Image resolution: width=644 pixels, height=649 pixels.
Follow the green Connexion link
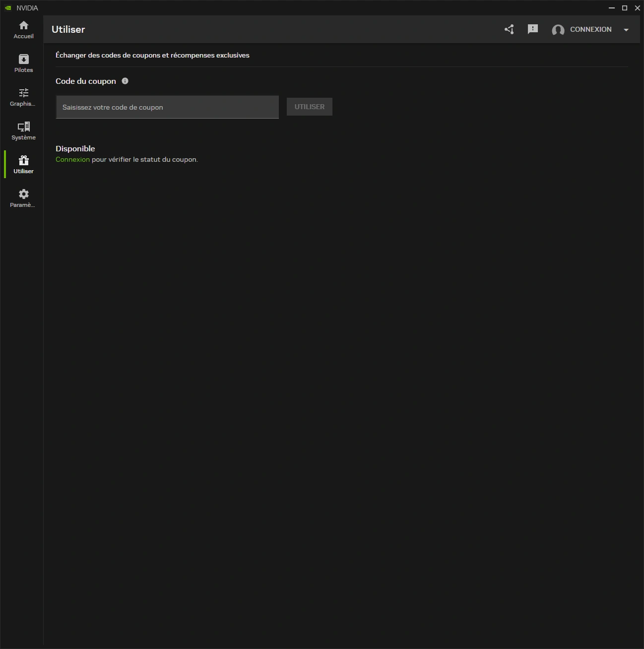[72, 159]
